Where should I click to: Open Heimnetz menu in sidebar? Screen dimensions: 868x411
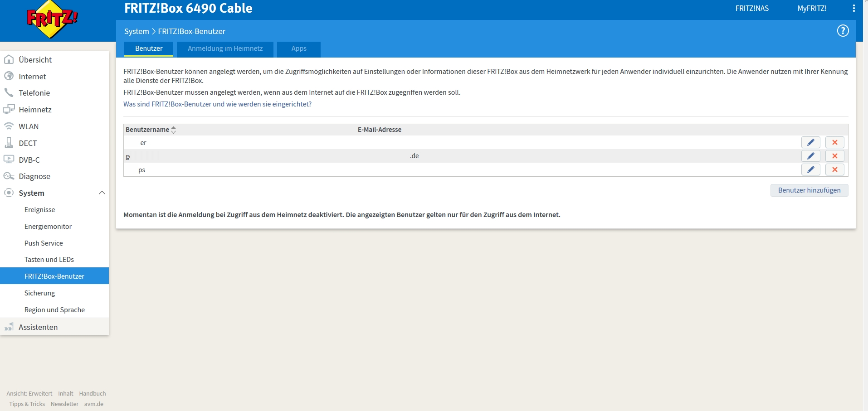35,110
